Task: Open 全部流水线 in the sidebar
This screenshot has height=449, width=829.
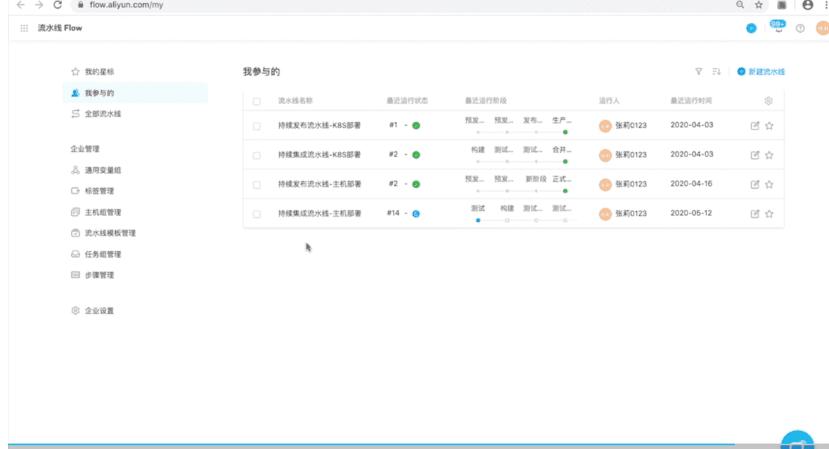Action: click(103, 114)
